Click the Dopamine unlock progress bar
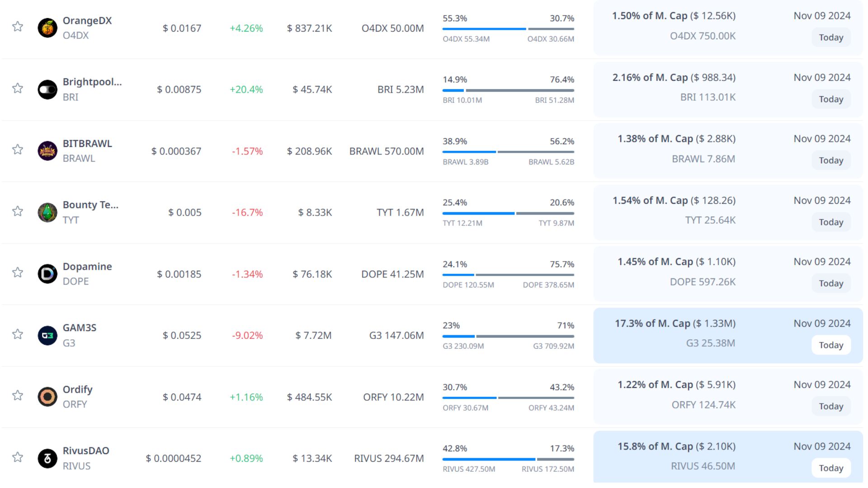 point(508,275)
